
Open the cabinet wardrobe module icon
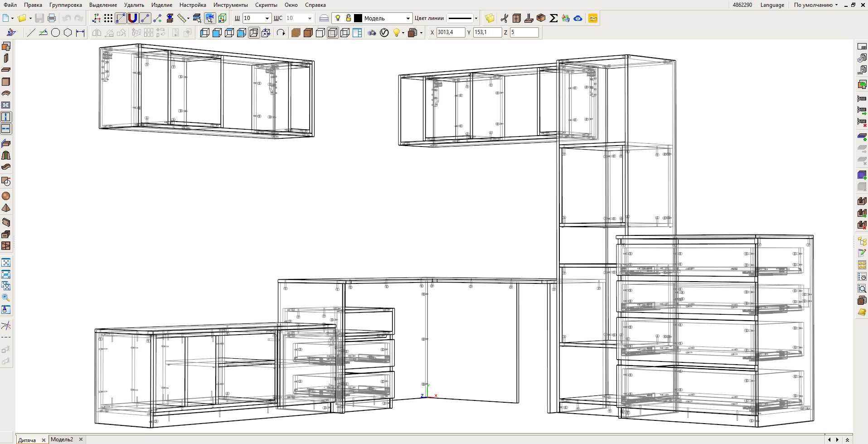[516, 18]
